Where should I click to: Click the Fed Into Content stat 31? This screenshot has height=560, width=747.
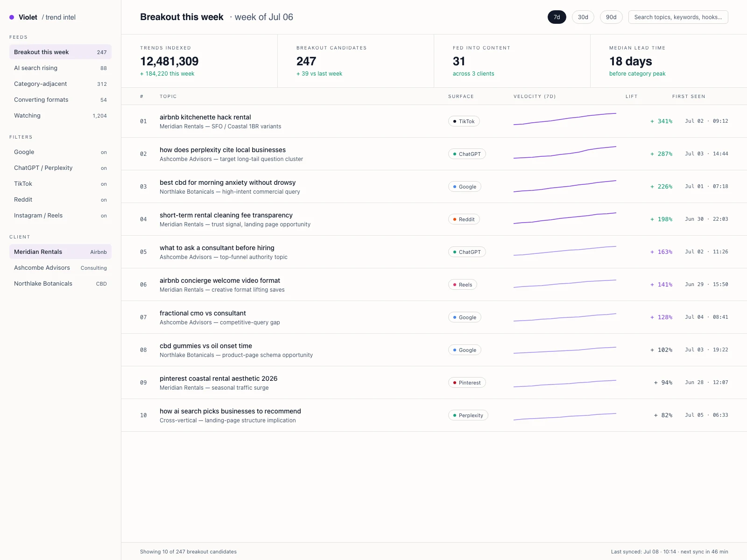click(x=459, y=61)
